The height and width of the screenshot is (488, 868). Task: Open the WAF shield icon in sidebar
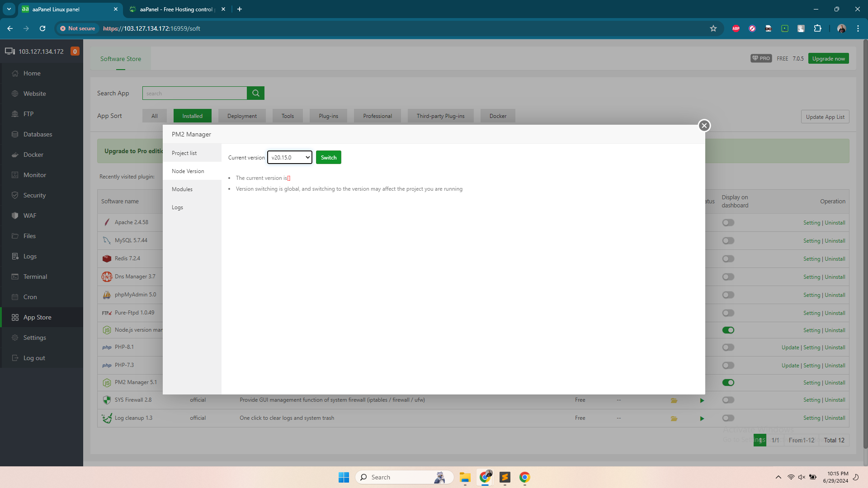coord(15,216)
